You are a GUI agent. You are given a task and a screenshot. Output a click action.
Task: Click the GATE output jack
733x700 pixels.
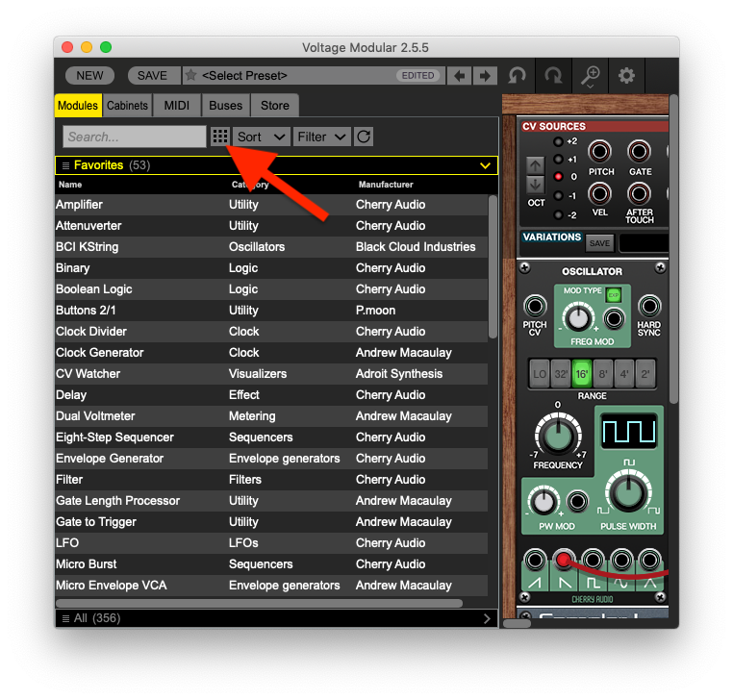point(639,152)
